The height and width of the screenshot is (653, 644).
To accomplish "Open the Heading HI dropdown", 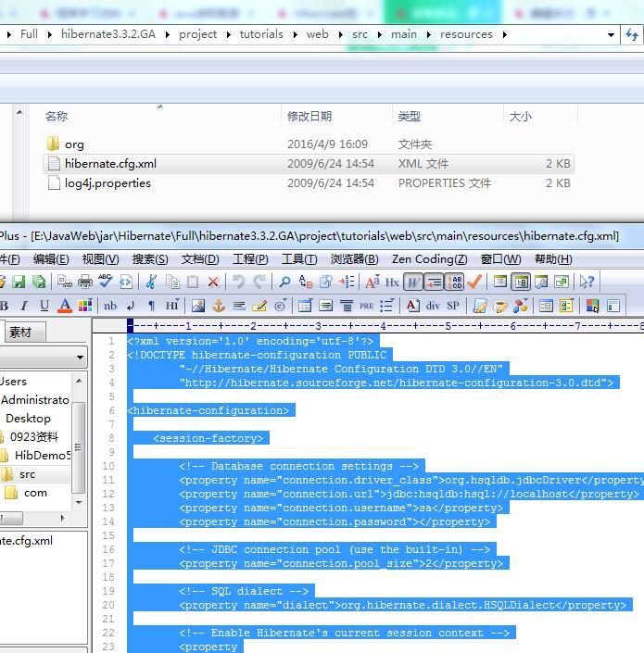I will tap(172, 306).
